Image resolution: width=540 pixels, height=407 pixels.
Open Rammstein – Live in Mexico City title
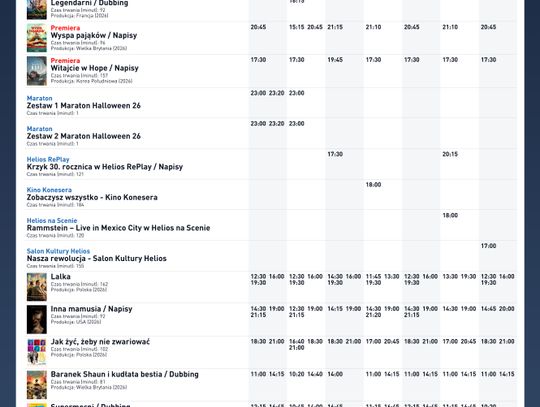[x=118, y=228]
